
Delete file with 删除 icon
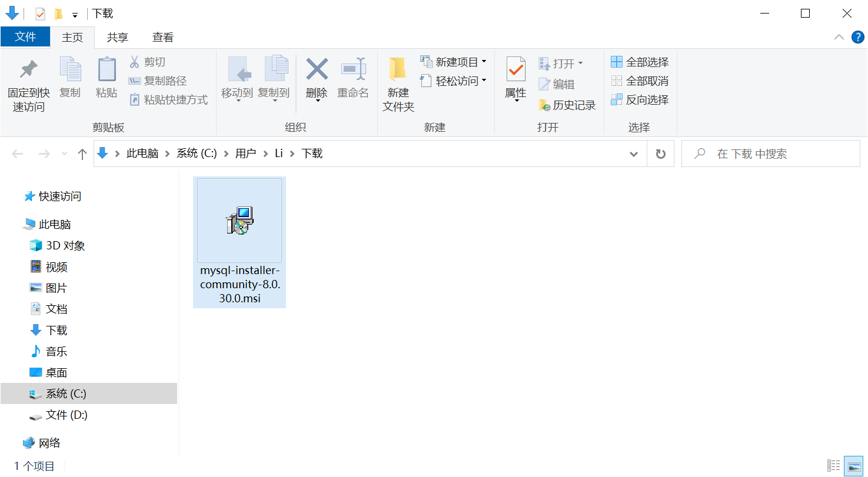coord(317,71)
